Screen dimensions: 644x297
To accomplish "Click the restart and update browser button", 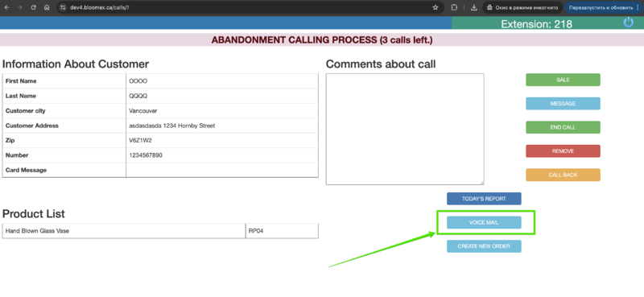I will pos(604,7).
